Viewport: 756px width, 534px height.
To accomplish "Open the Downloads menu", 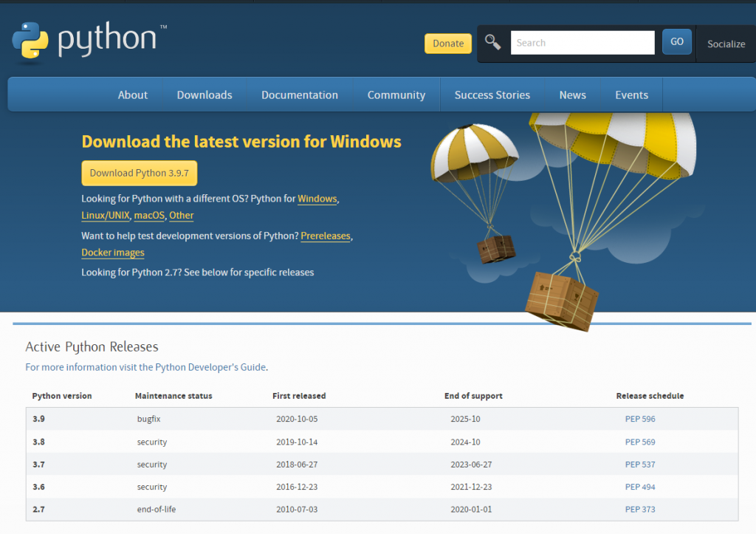I will click(x=205, y=95).
